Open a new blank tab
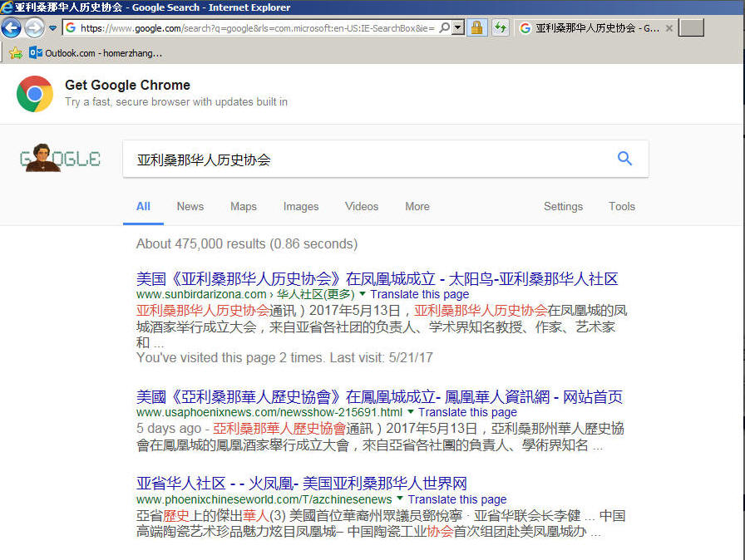The height and width of the screenshot is (560, 745). coord(691,28)
